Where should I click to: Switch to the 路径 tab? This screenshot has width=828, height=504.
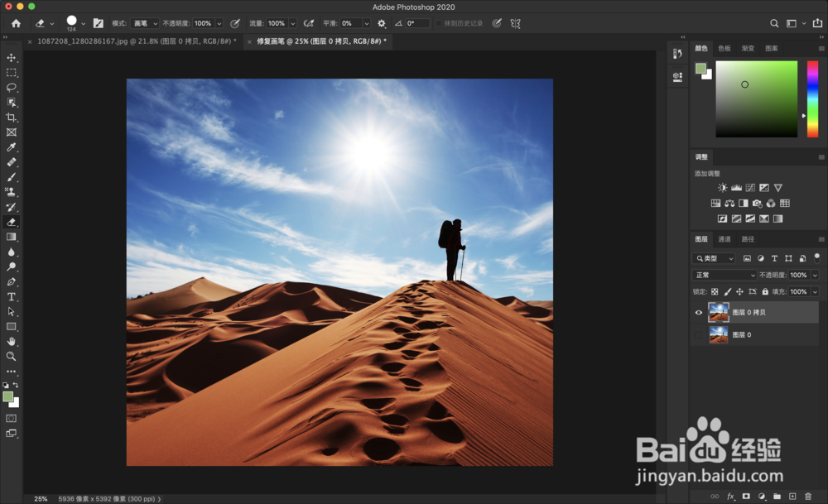[748, 239]
